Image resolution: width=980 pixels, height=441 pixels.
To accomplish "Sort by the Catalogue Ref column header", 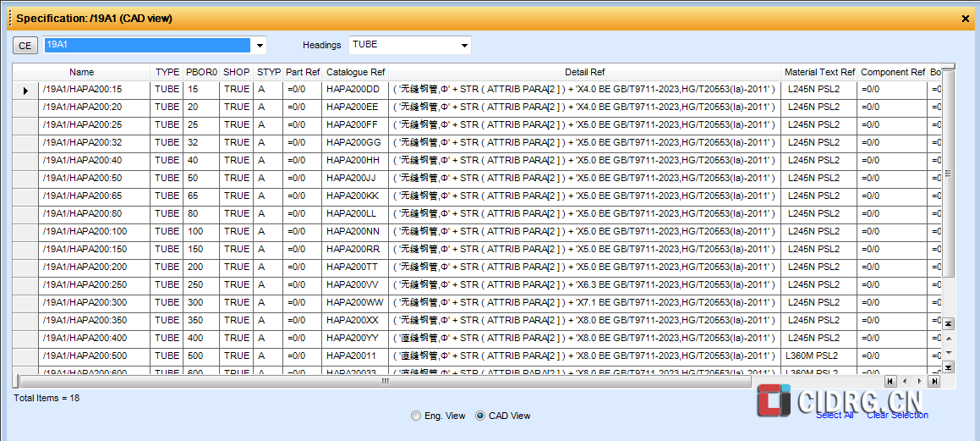I will pyautogui.click(x=355, y=73).
